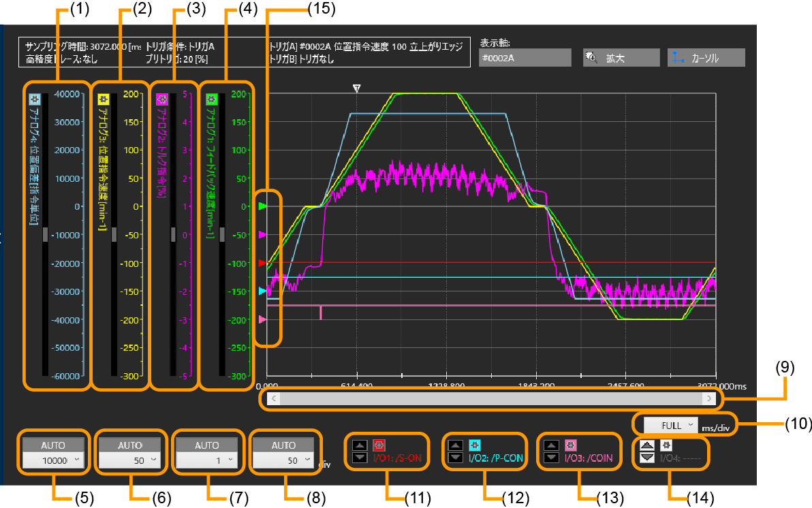This screenshot has width=812, height=508.
Task: Click the light blue Analog 4 settings gear icon
Action: coord(34,99)
